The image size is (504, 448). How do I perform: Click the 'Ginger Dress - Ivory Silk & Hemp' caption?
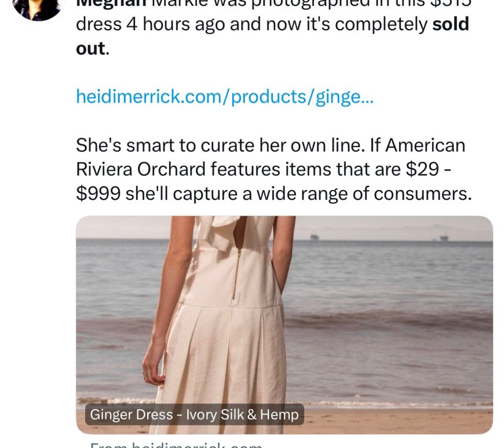tap(195, 414)
